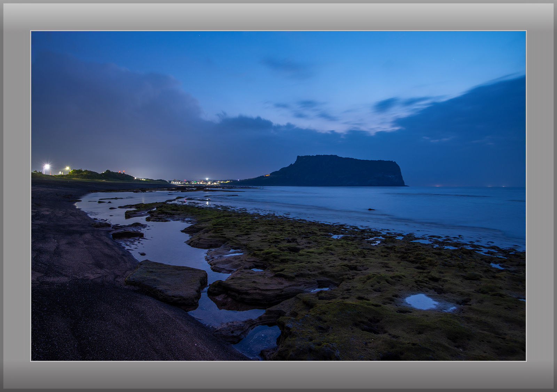557x392 pixels.
Task: Click the framed twilight coastal landscape photo
Action: coord(278,196)
